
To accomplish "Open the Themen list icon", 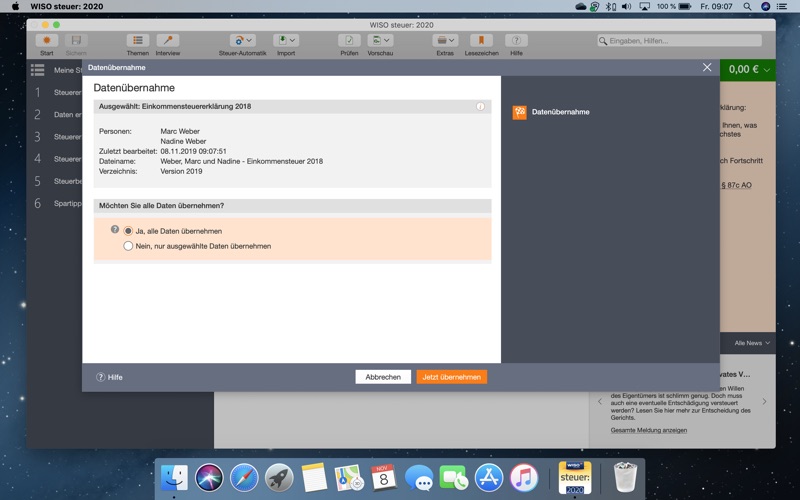I will click(138, 40).
